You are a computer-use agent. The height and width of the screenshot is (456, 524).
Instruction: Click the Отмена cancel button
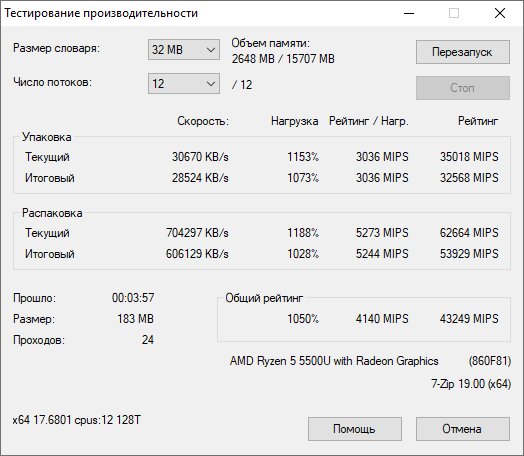(x=463, y=429)
